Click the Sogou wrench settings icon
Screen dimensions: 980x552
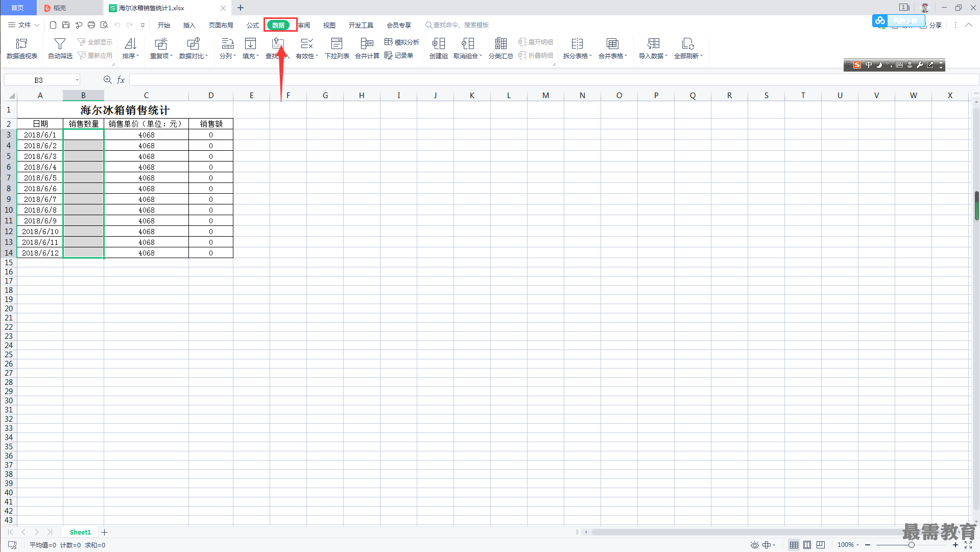[920, 65]
